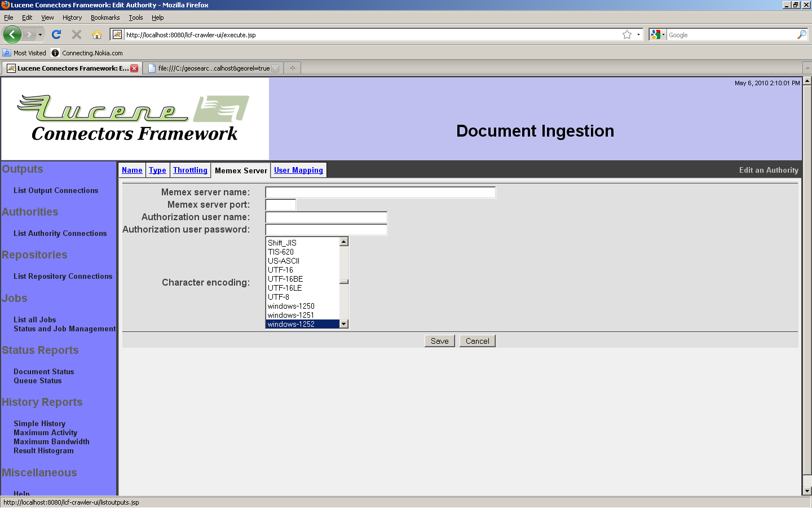This screenshot has height=508, width=812.
Task: Open the back/forward history dropdown arrow
Action: (40, 34)
